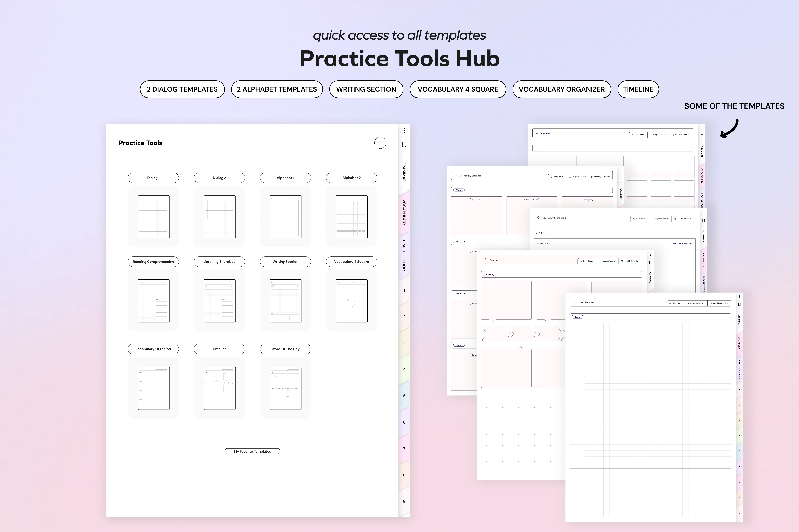
Task: Open Reading Comprehension template button
Action: [x=153, y=262]
